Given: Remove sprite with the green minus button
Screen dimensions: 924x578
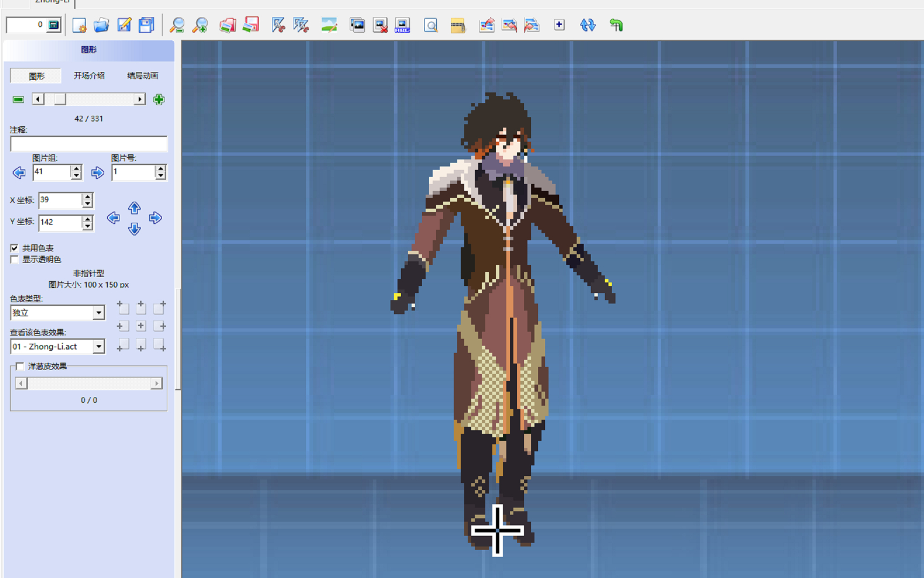Looking at the screenshot, I should pyautogui.click(x=18, y=99).
